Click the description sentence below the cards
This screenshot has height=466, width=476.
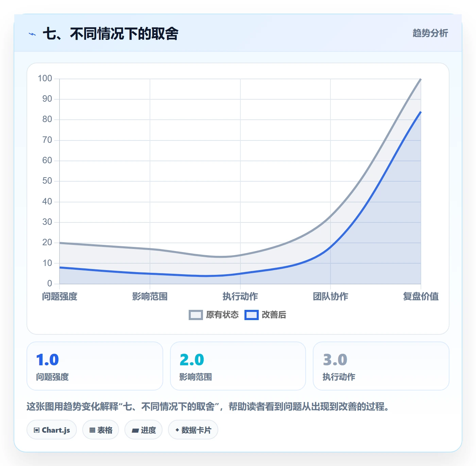[208, 406]
